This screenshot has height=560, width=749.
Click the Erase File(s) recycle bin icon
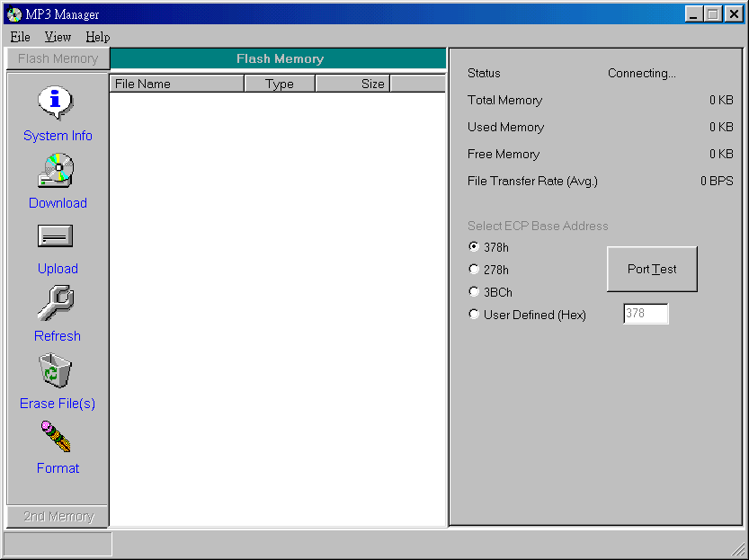pos(56,370)
